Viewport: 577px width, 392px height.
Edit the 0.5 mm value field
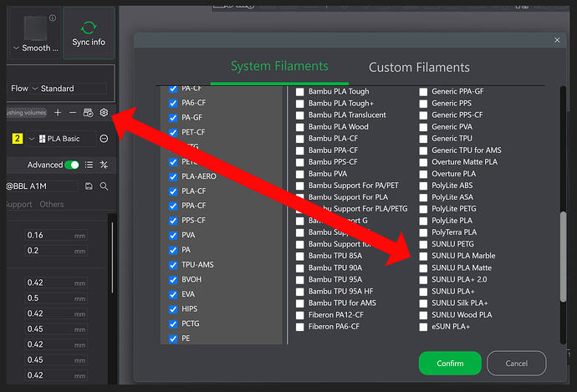tap(56, 298)
